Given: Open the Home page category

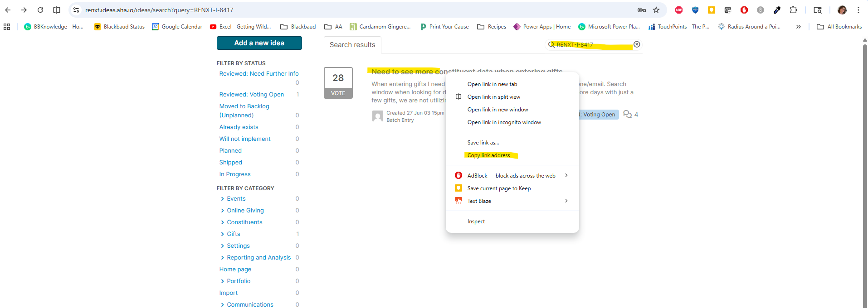Looking at the screenshot, I should pos(235,269).
